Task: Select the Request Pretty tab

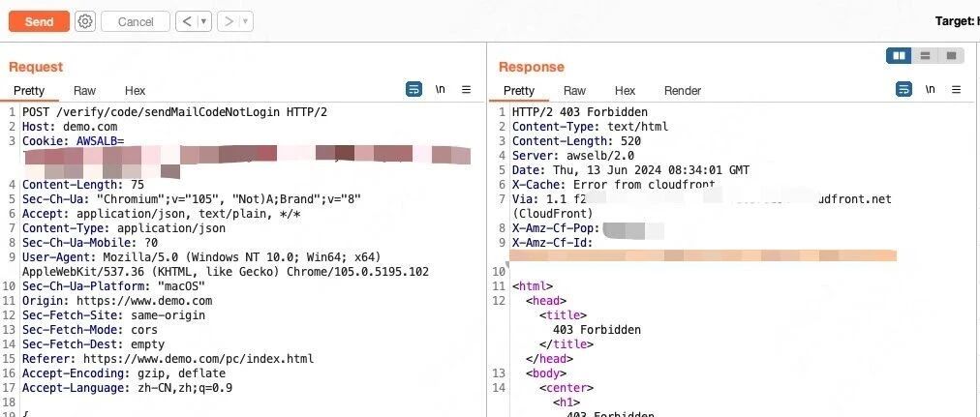Action: (29, 91)
